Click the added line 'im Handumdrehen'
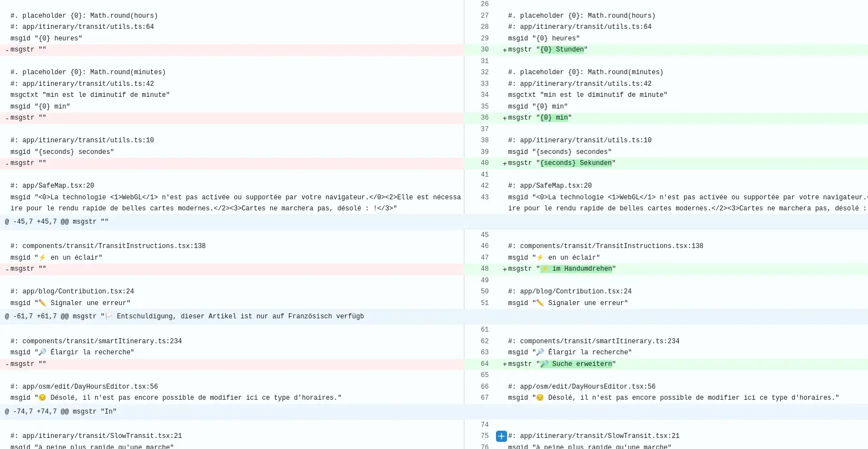Viewport: 868px width, 449px height. pos(581,269)
